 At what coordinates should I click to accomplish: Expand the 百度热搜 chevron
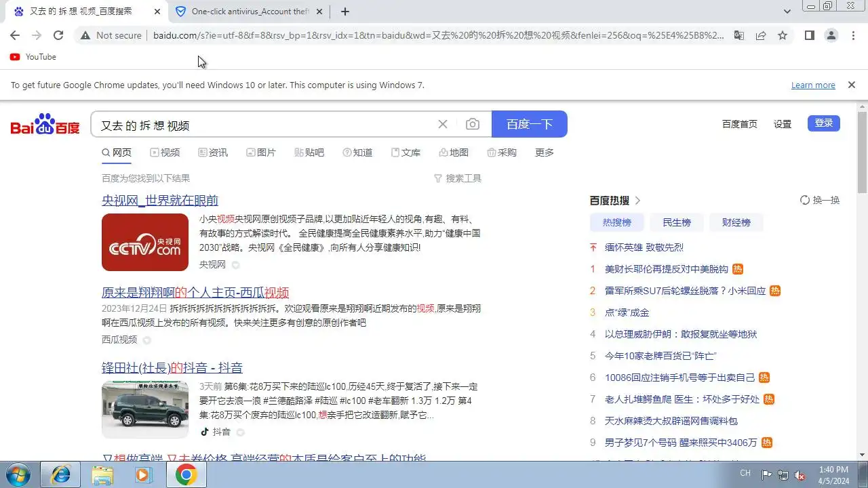(637, 201)
